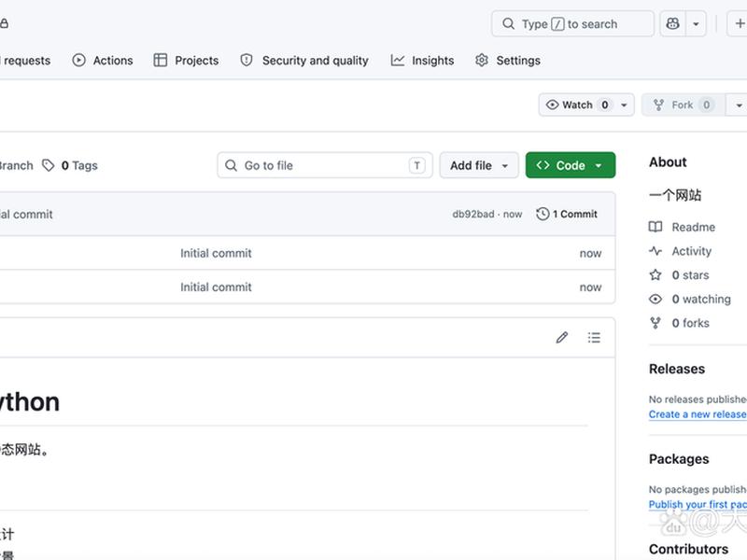Open Copilot chat icon
The width and height of the screenshot is (747, 560).
(x=672, y=24)
